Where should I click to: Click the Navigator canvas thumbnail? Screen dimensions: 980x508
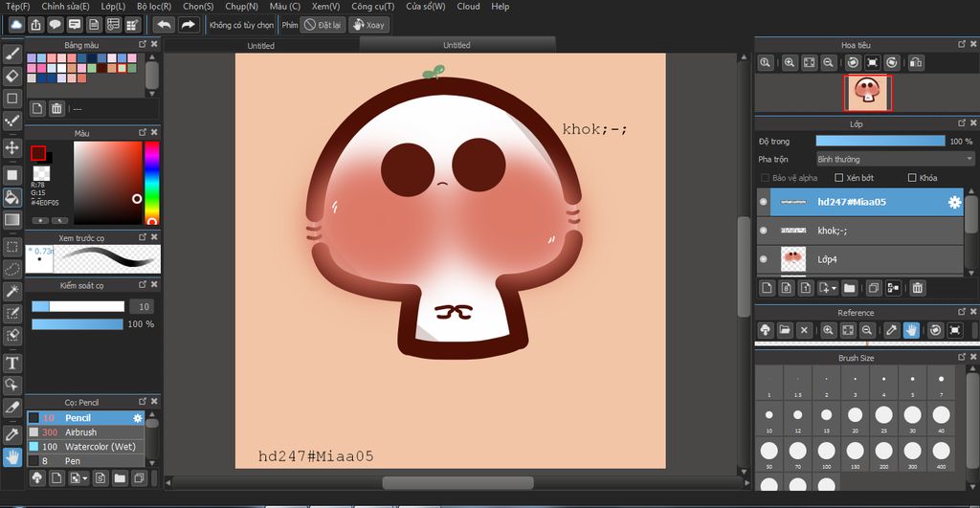tap(867, 93)
